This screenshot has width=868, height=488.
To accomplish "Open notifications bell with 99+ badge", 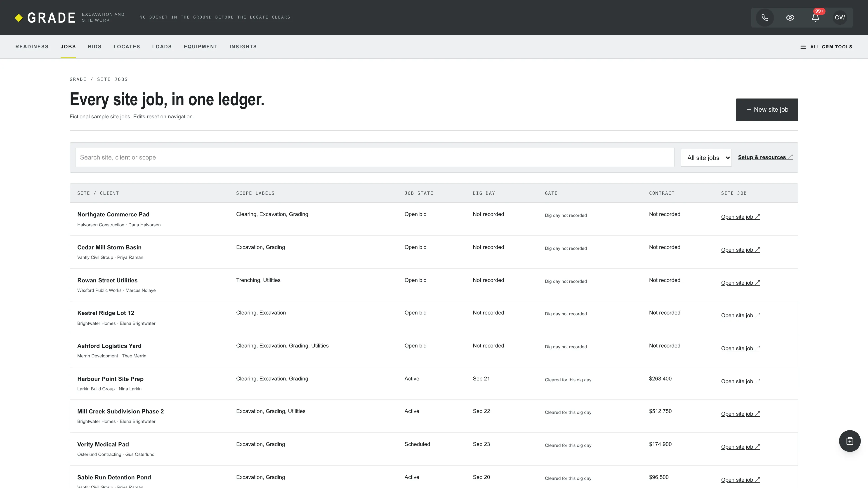I will [815, 18].
